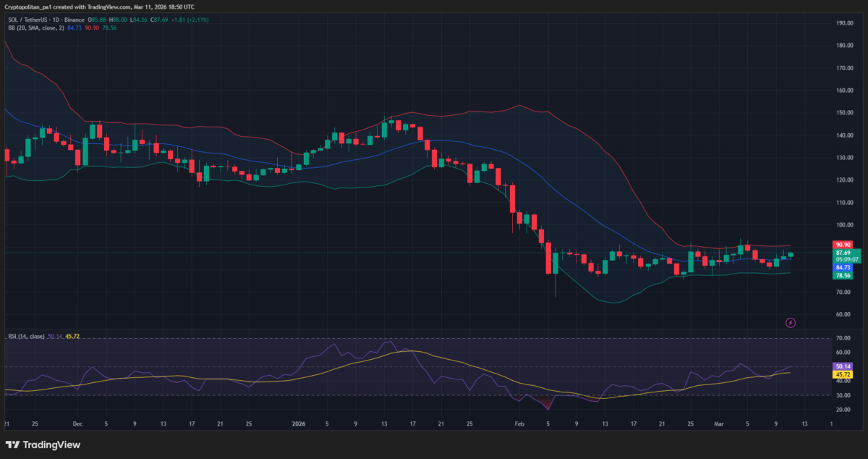Click the 87.69 current price countdown label

tap(846, 256)
